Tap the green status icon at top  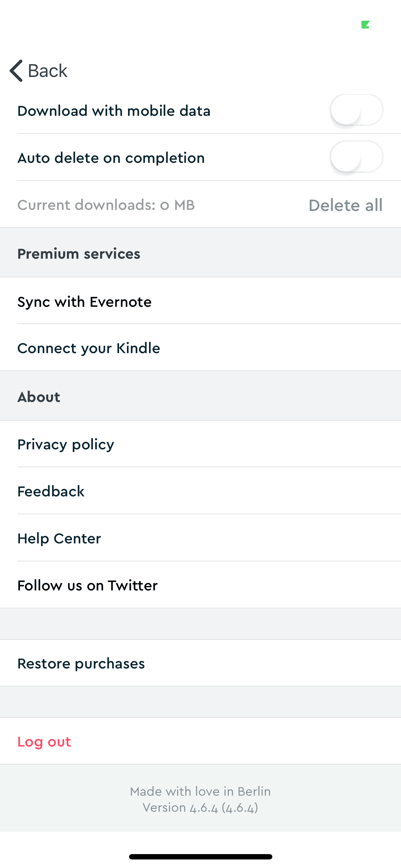(365, 25)
